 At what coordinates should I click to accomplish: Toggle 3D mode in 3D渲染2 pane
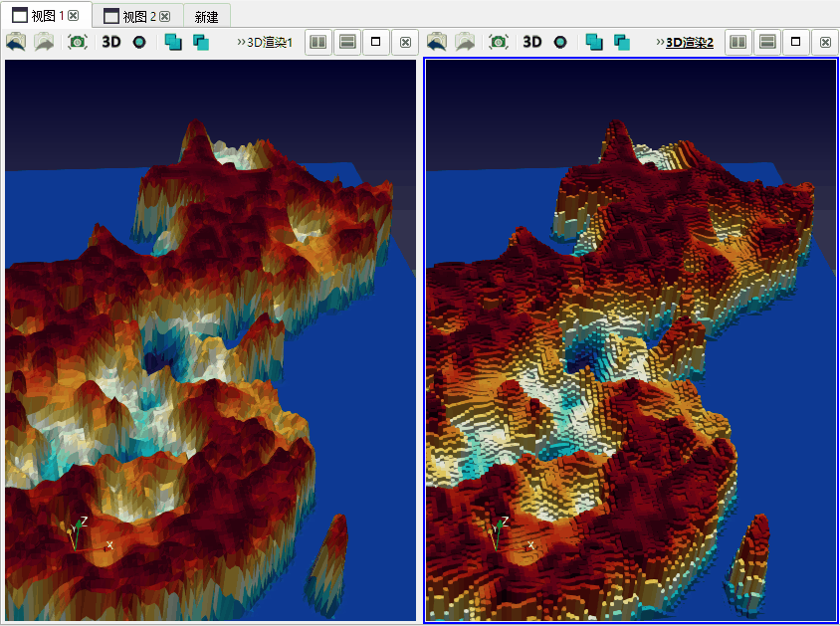[531, 42]
